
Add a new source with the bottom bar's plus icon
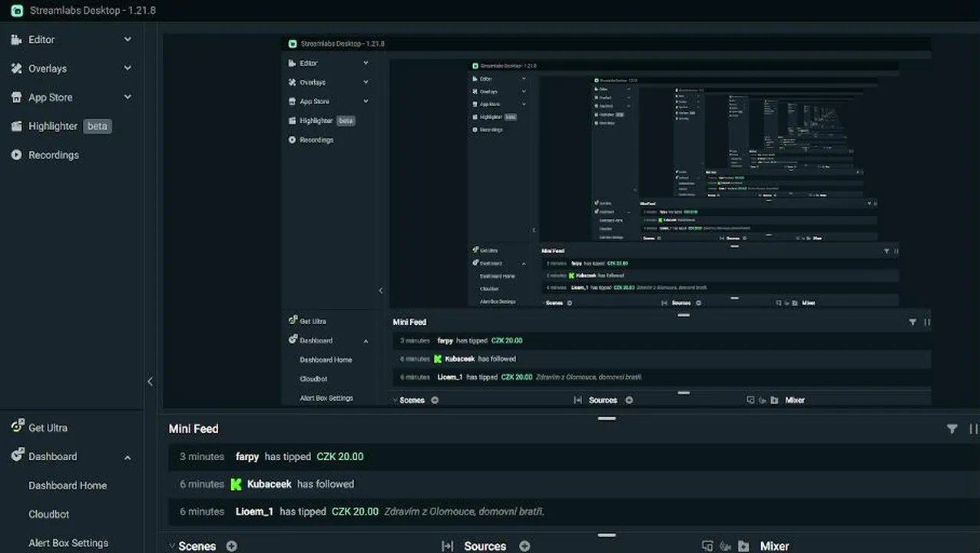[x=525, y=546]
